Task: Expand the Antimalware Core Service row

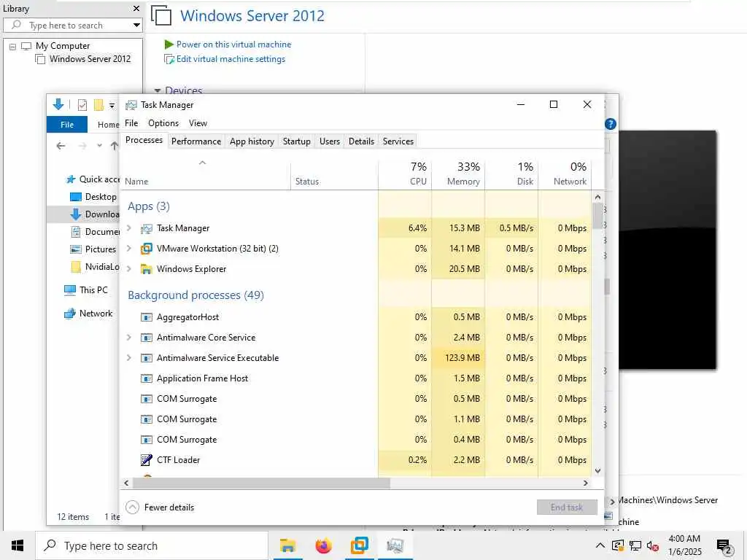Action: click(129, 338)
